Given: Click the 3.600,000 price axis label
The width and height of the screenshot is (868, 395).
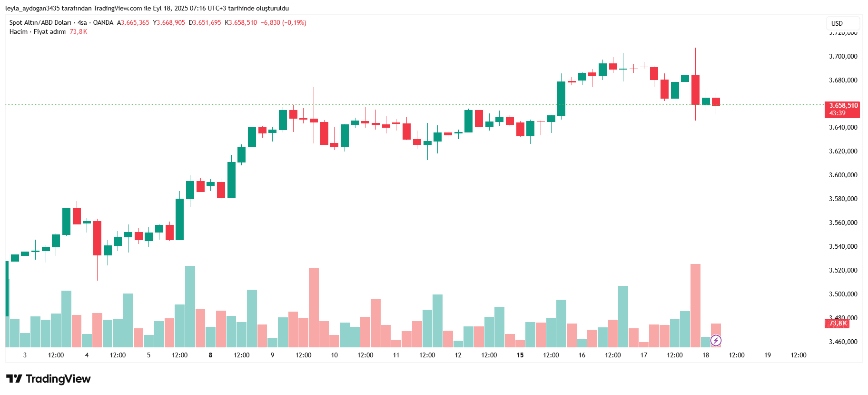Looking at the screenshot, I should point(843,175).
